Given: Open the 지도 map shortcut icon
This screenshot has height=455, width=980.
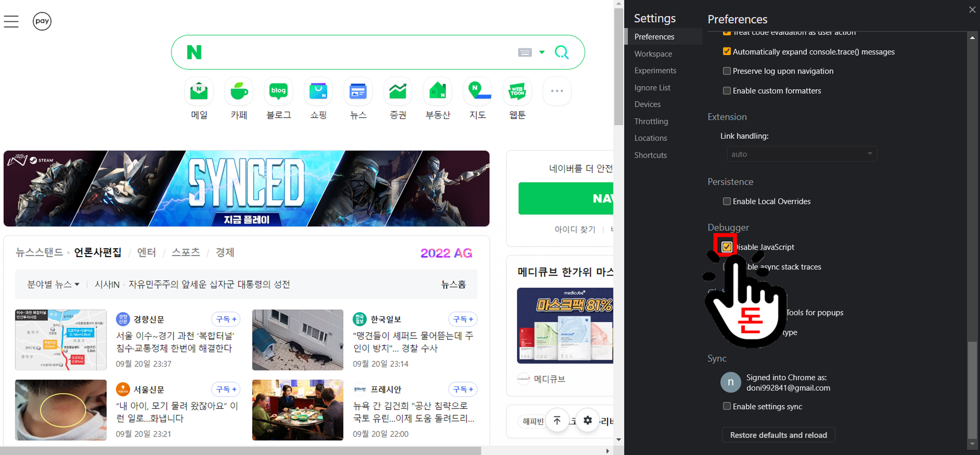Looking at the screenshot, I should point(478,91).
